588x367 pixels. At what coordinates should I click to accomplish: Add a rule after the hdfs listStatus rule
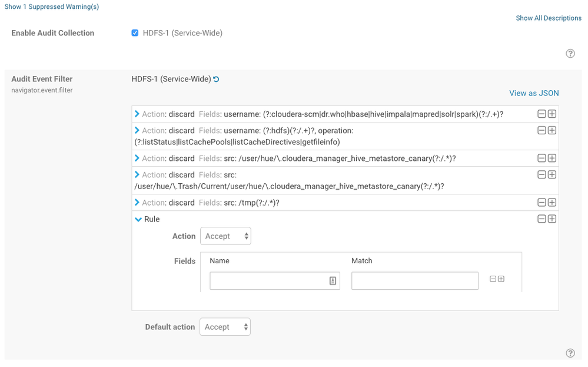552,131
